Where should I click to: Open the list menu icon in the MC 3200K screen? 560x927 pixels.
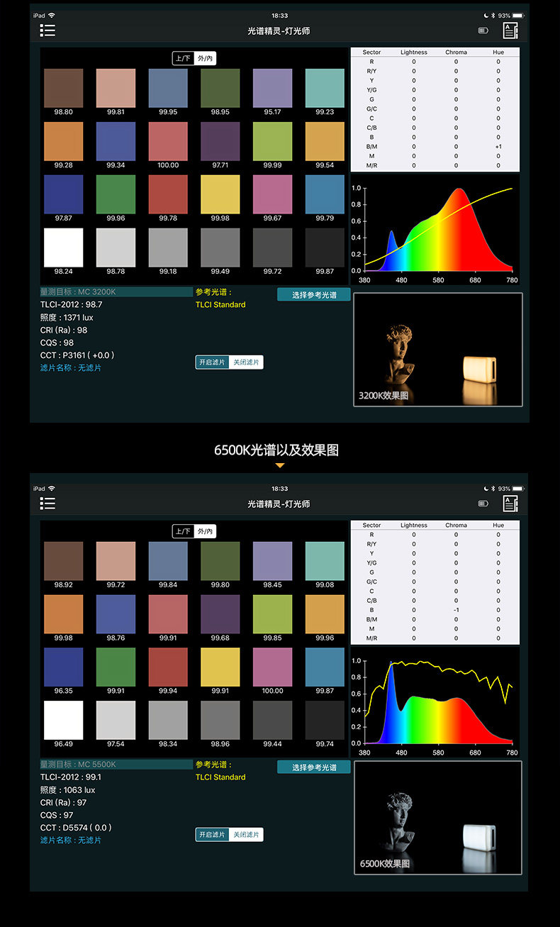coord(47,30)
